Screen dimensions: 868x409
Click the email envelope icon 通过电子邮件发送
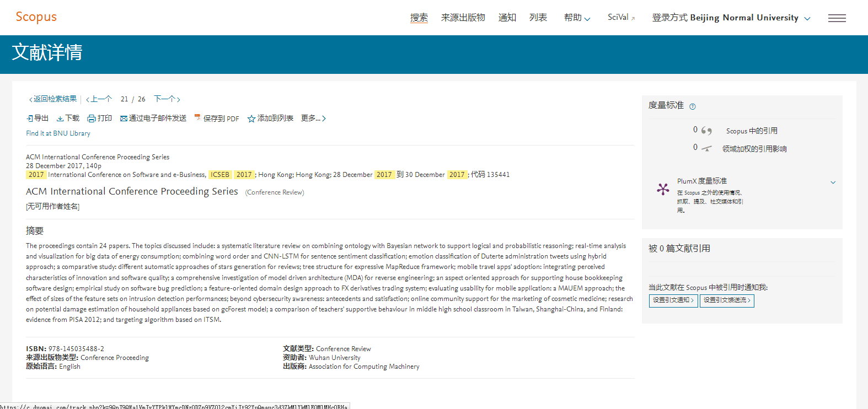(124, 119)
